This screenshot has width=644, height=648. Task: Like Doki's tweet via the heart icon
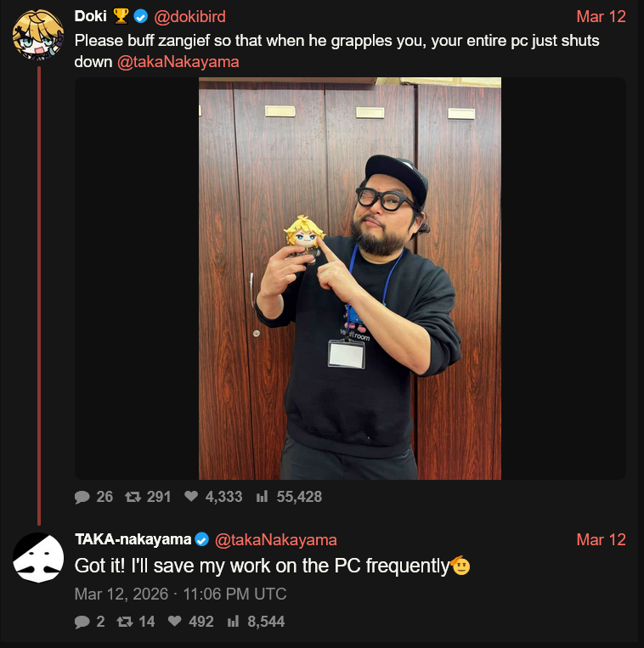[191, 496]
